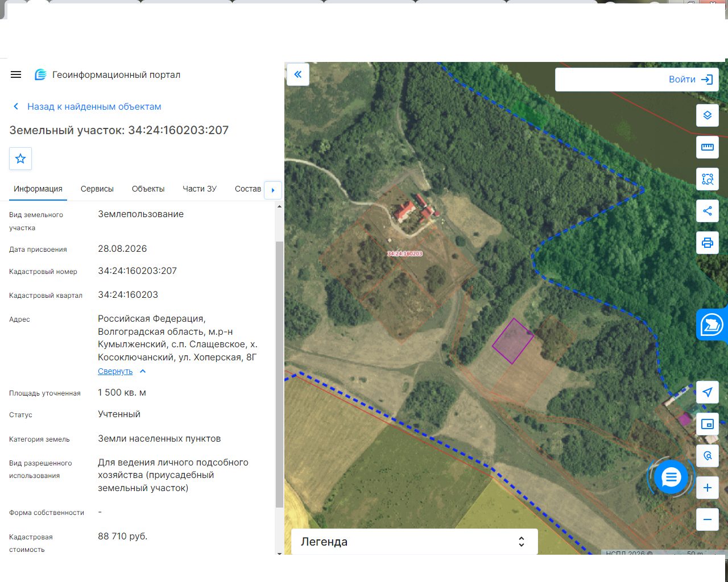The width and height of the screenshot is (728, 582).
Task: Print the map
Action: point(708,243)
